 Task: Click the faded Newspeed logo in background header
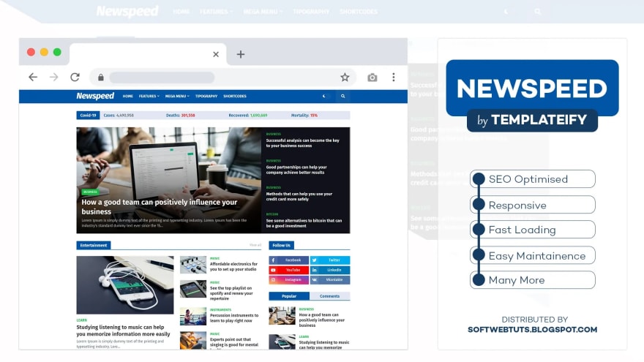click(127, 11)
